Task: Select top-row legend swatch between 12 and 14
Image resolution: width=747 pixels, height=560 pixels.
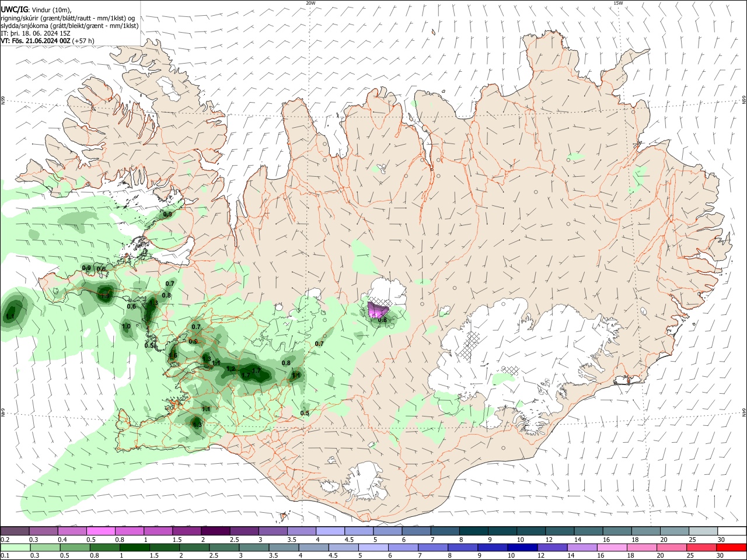Action: click(x=559, y=531)
